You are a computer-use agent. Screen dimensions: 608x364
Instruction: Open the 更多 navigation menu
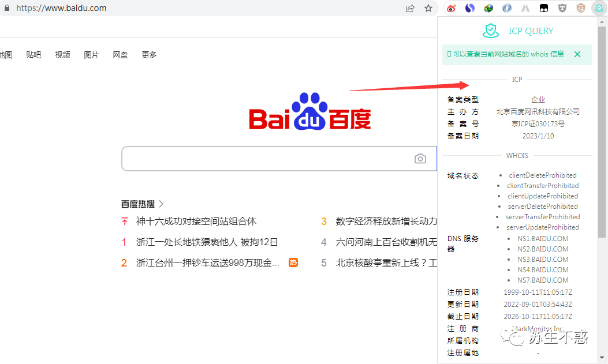point(150,55)
